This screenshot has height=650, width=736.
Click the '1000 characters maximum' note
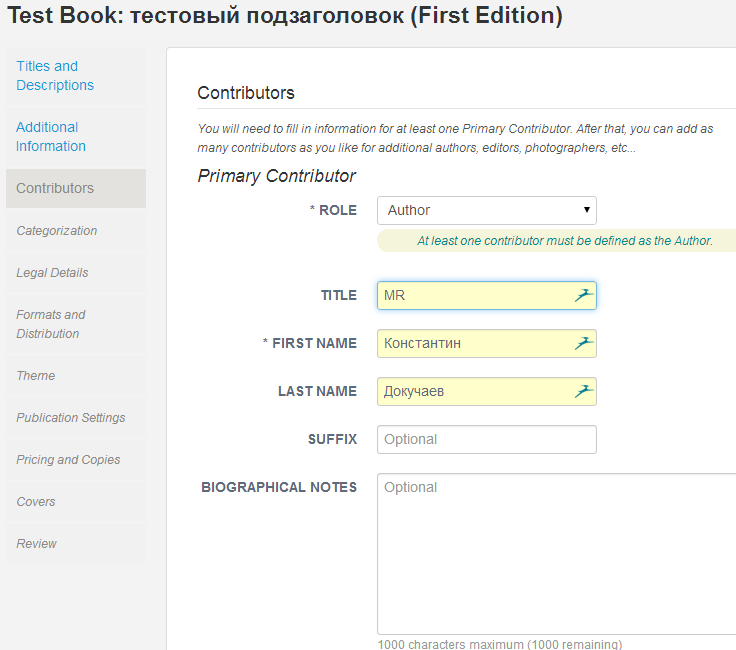coord(500,644)
